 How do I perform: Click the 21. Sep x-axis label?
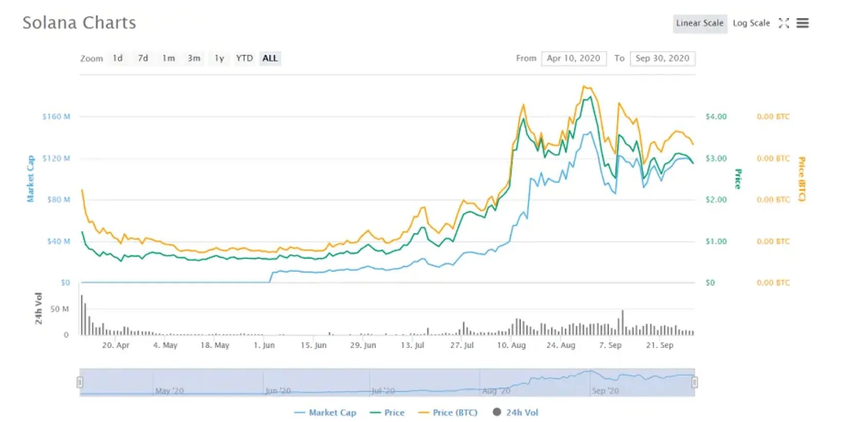(x=660, y=345)
